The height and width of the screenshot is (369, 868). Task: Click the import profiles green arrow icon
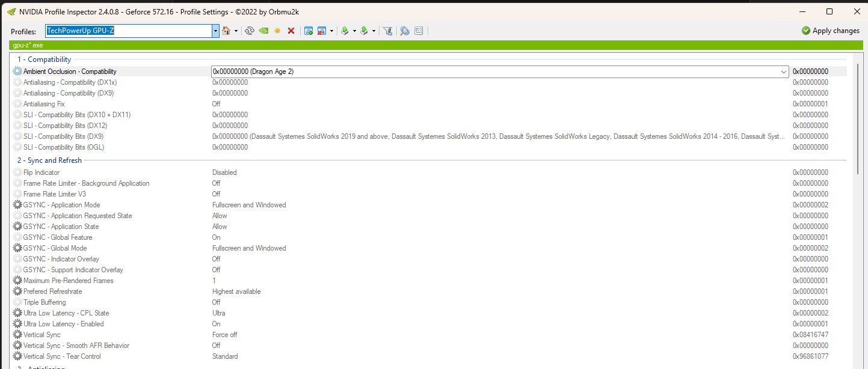364,31
